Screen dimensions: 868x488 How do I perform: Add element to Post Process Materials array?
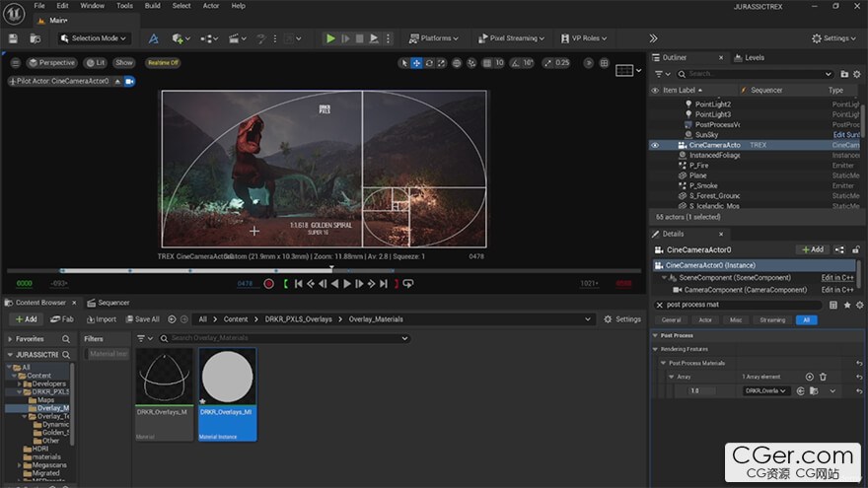tap(810, 377)
